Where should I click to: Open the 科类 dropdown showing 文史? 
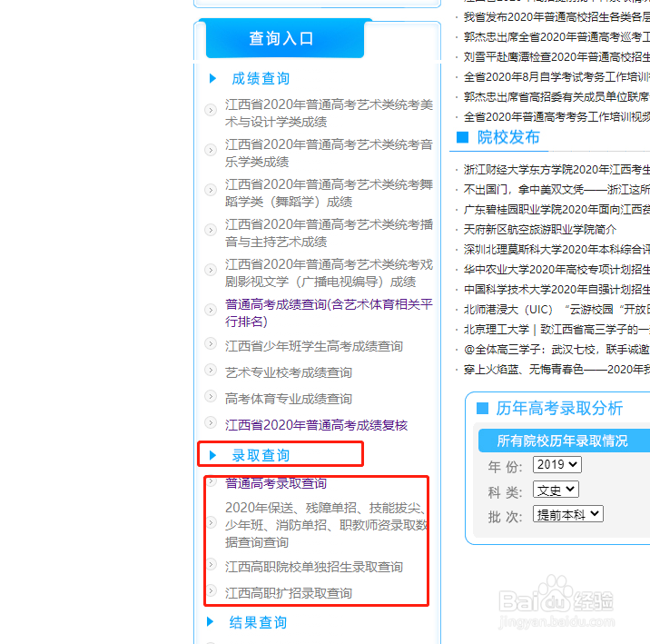point(556,490)
